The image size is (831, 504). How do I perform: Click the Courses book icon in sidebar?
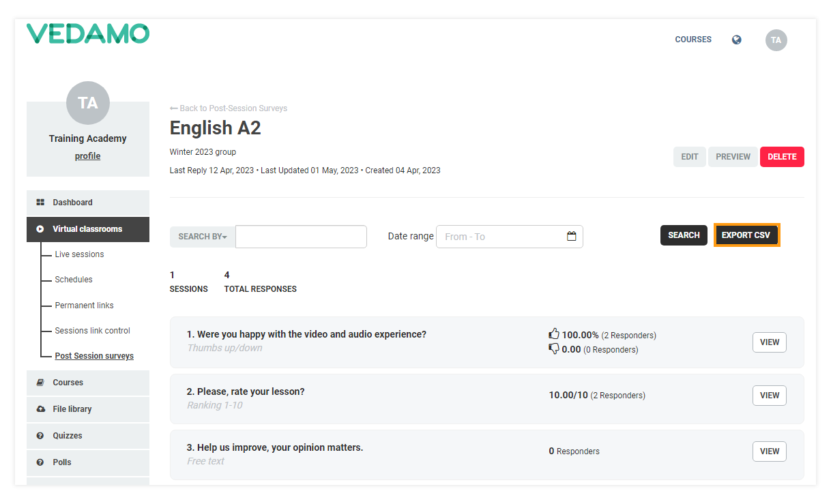(40, 383)
